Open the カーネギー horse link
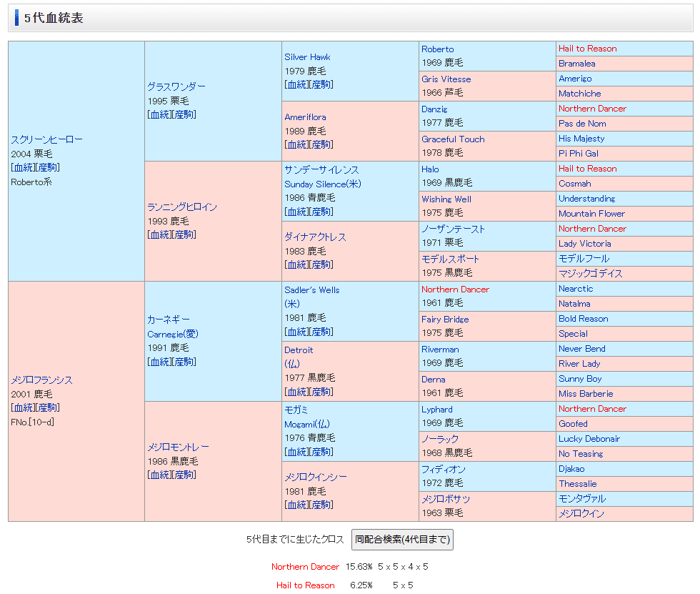 (x=169, y=320)
